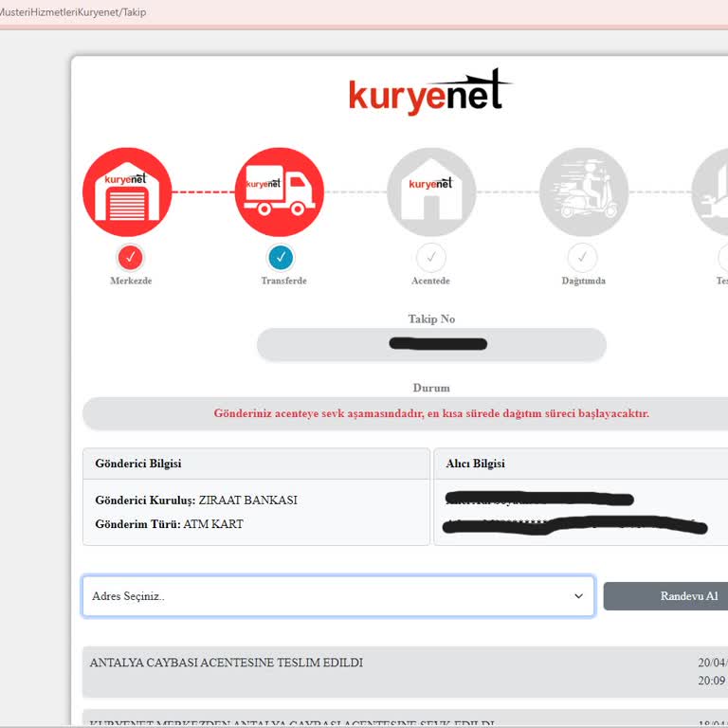
Task: Click the Dağıtımda scooter courier icon
Action: click(584, 191)
